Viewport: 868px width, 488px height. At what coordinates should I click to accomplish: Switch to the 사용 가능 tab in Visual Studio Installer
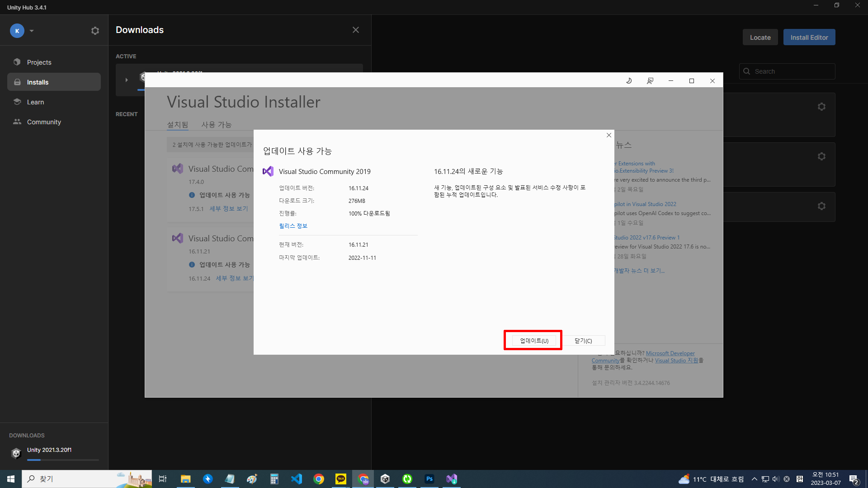click(216, 125)
